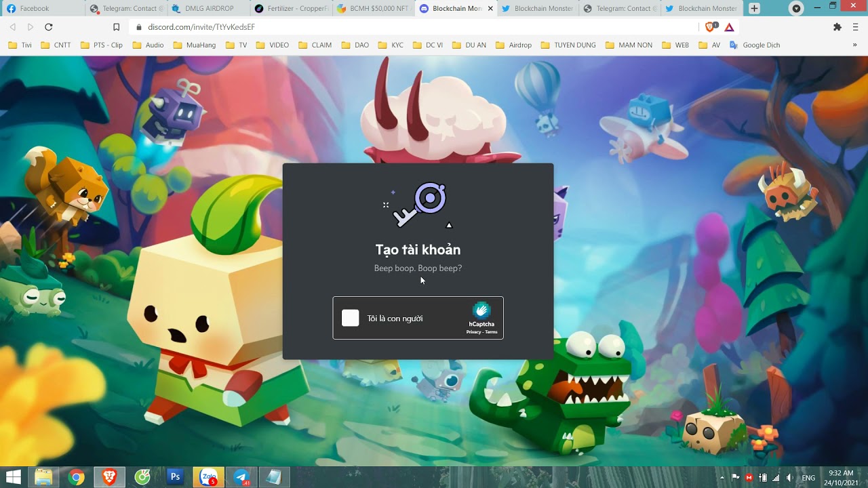Open the clock showing 9:32 AM
Image resolution: width=868 pixels, height=488 pixels.
click(x=842, y=478)
